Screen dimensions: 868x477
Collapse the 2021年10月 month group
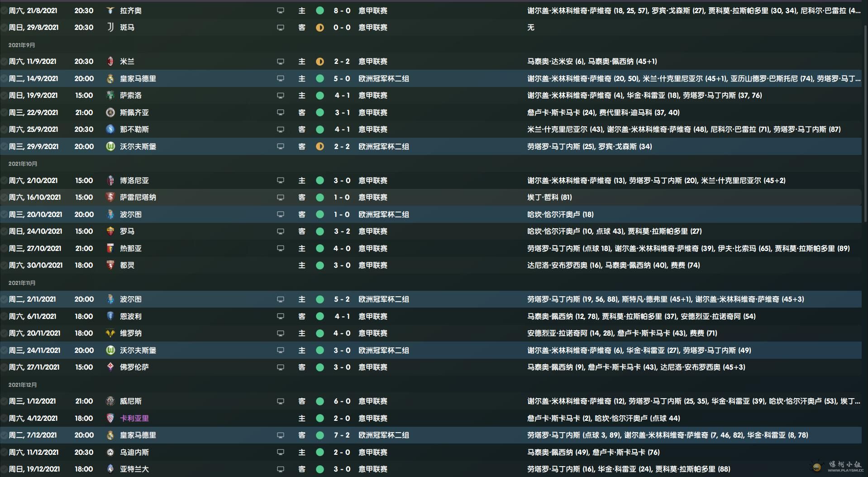(x=23, y=164)
